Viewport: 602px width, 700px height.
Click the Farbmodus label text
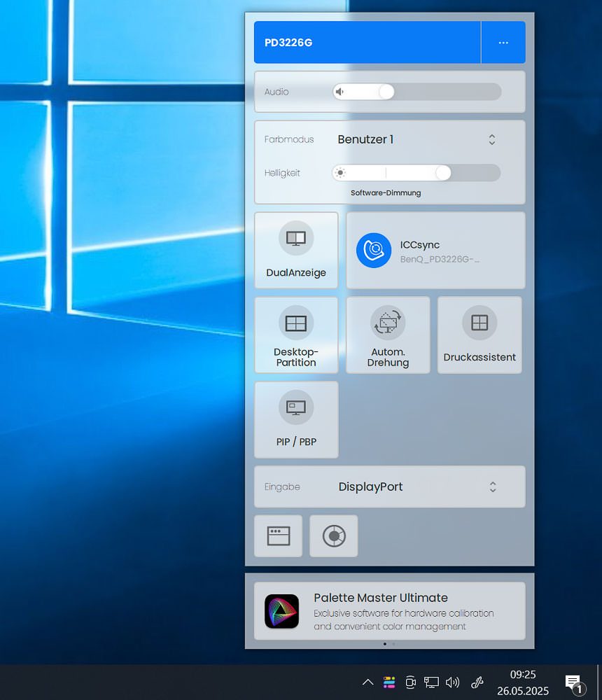(x=289, y=139)
